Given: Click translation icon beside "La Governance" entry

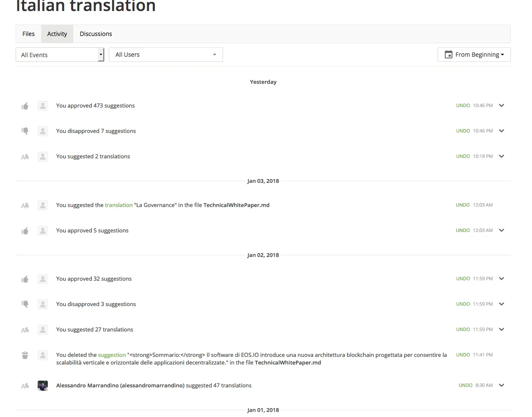Looking at the screenshot, I should pyautogui.click(x=25, y=205).
